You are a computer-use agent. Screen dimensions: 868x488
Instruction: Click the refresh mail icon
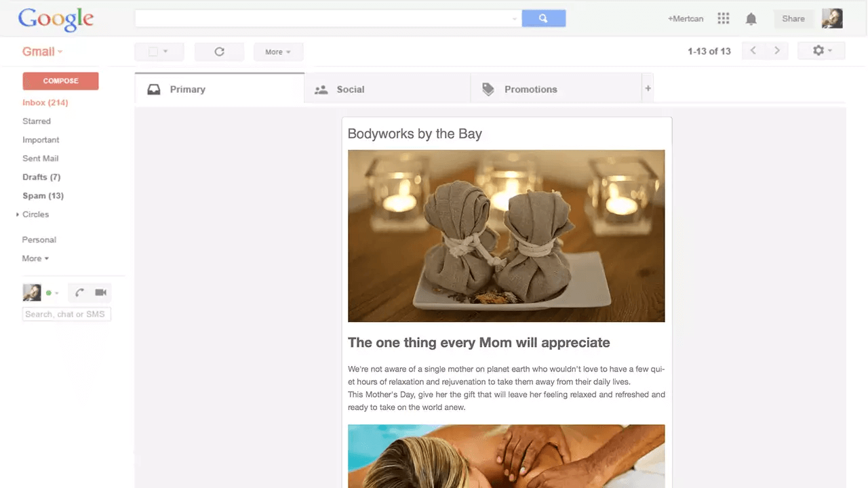tap(219, 52)
